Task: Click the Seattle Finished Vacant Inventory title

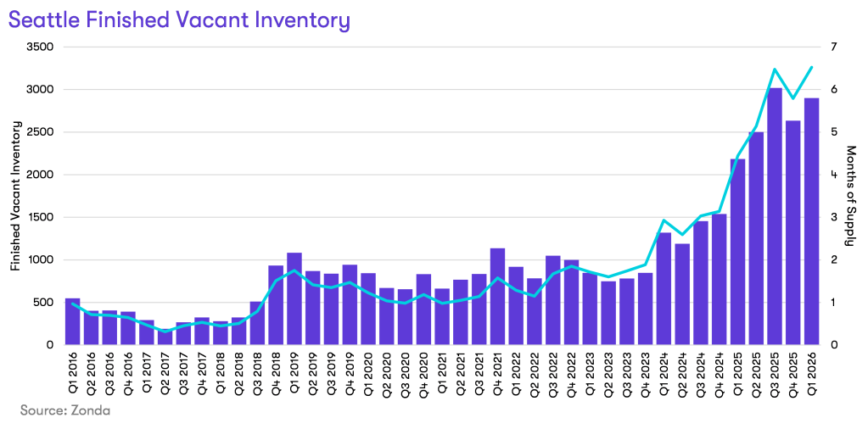Action: click(x=180, y=19)
